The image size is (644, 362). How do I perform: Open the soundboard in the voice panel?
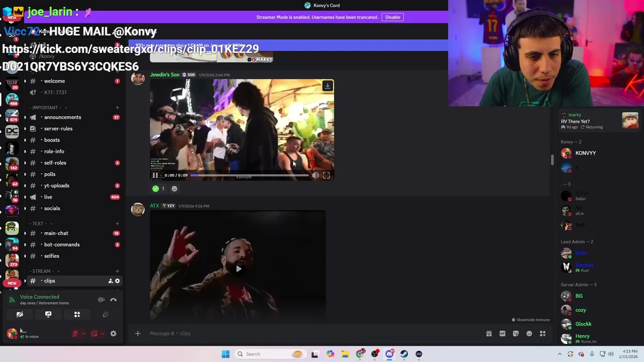click(x=106, y=314)
